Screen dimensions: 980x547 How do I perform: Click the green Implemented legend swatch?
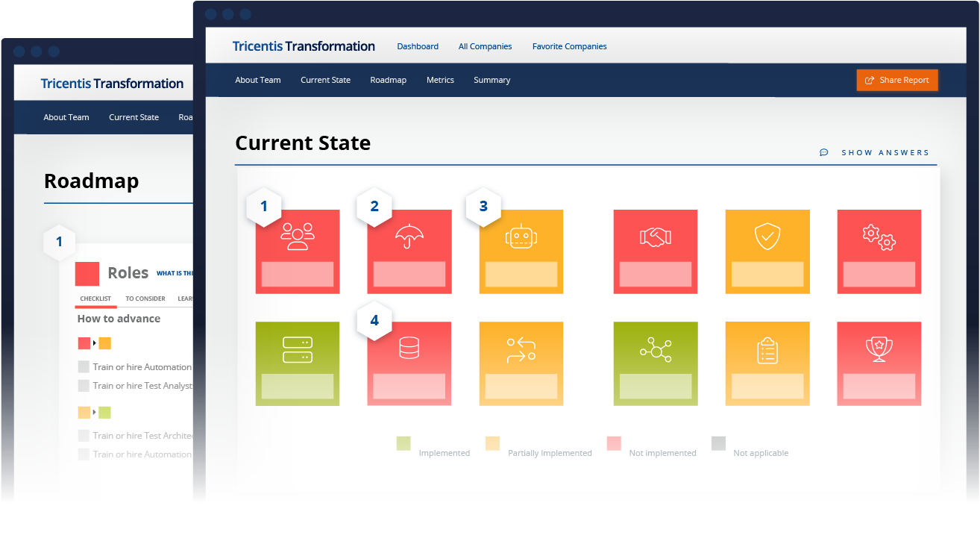[x=403, y=444]
